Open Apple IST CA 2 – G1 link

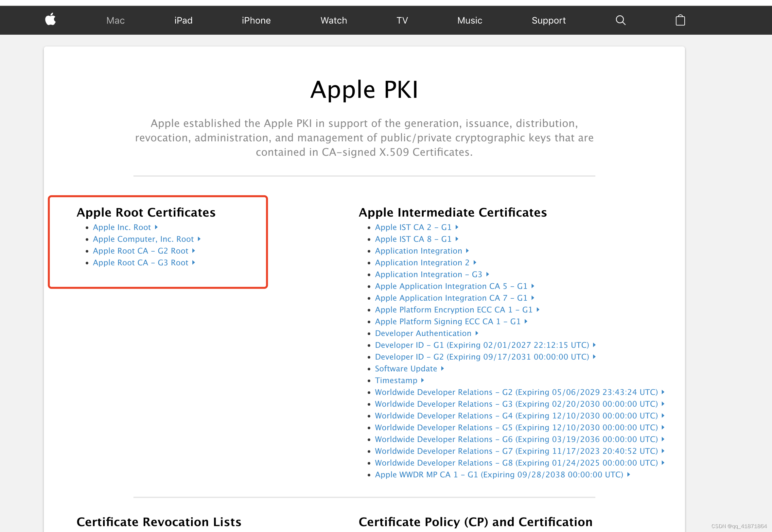click(x=417, y=227)
